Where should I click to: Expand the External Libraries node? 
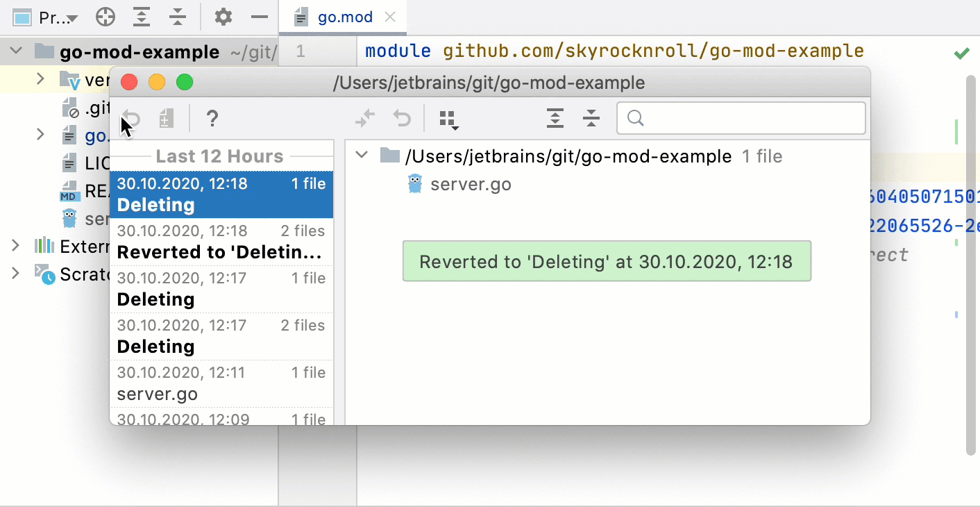click(x=15, y=246)
